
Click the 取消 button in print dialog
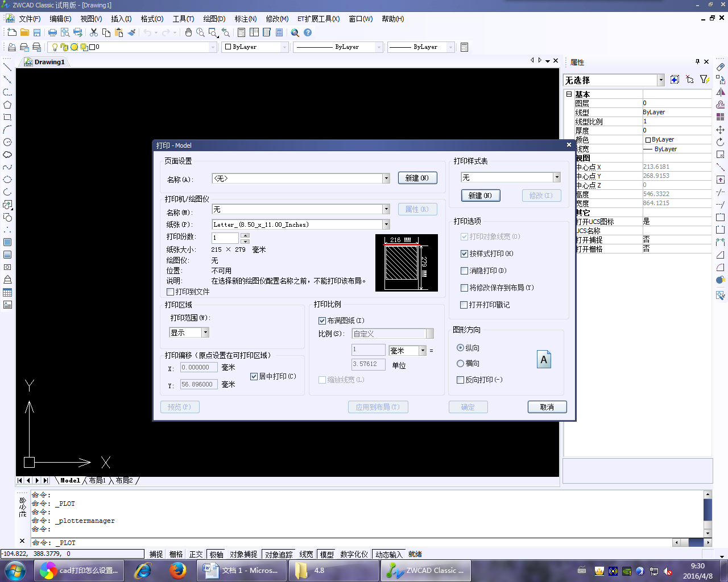tap(547, 407)
